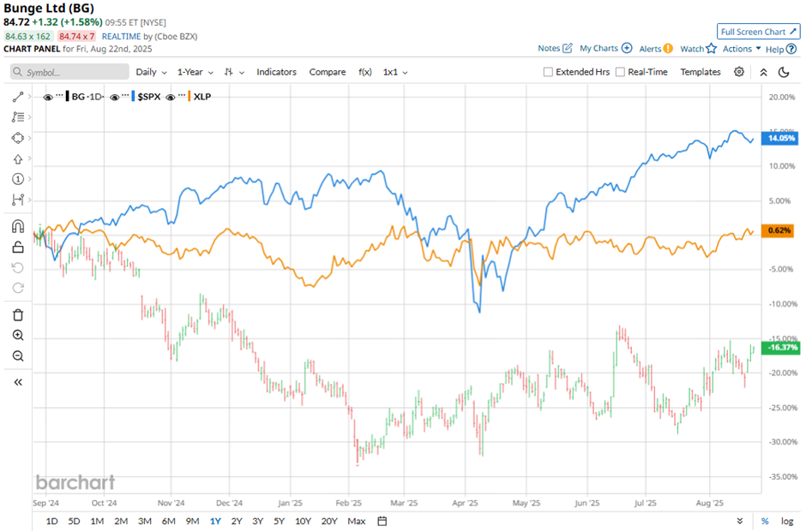This screenshot has width=806, height=532.
Task: Select the Max time range
Action: 356,521
